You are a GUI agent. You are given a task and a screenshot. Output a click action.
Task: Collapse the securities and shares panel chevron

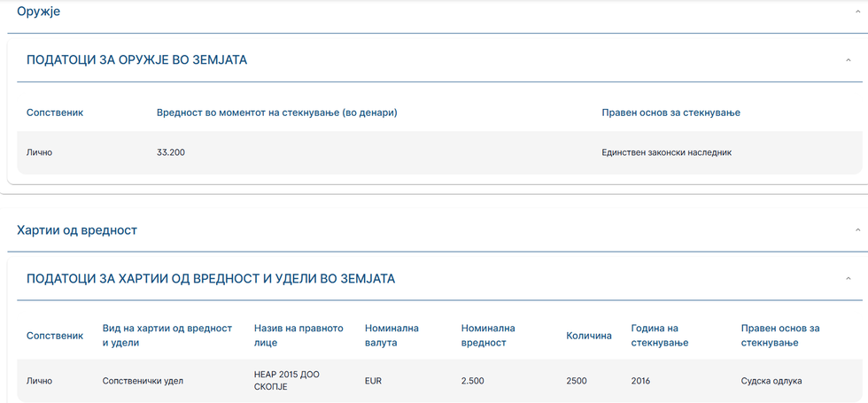(849, 279)
